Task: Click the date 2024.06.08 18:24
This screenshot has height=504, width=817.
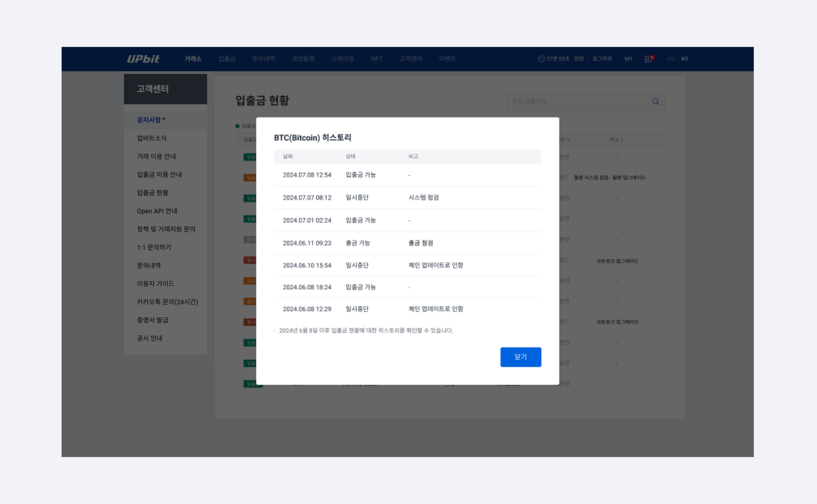Action: pyautogui.click(x=307, y=287)
